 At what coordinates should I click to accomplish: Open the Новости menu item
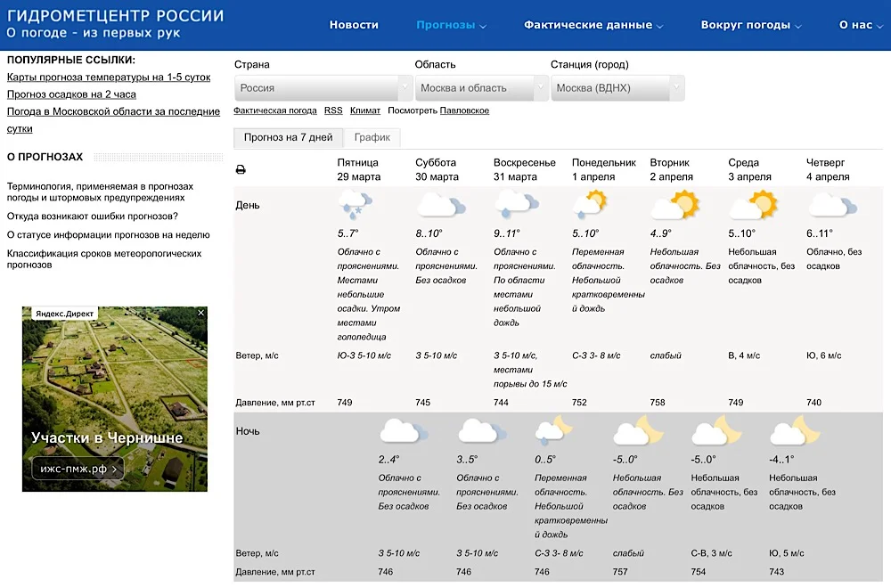point(354,25)
